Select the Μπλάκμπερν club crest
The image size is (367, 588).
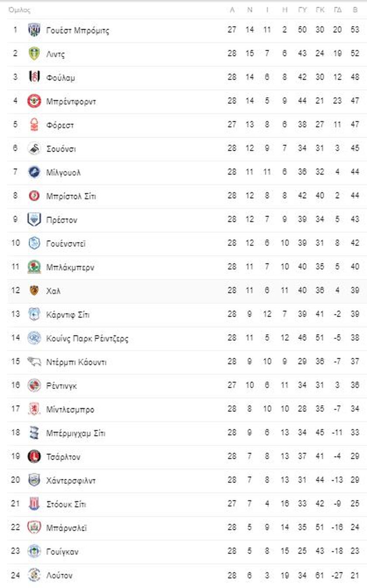click(34, 267)
